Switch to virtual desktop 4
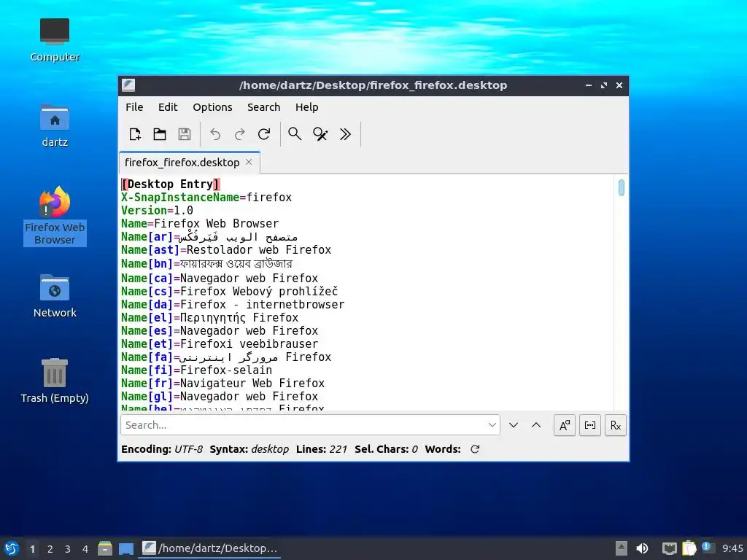This screenshot has height=560, width=747. tap(85, 549)
